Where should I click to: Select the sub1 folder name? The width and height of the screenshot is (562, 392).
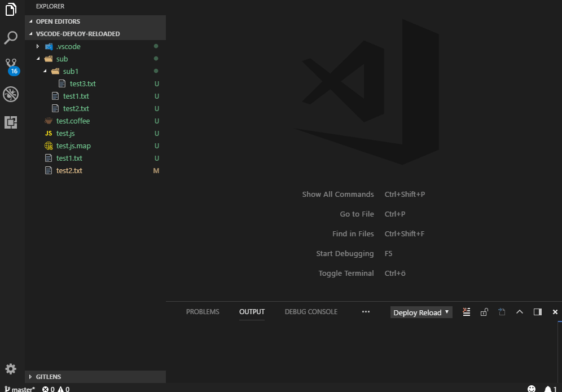[x=71, y=71]
